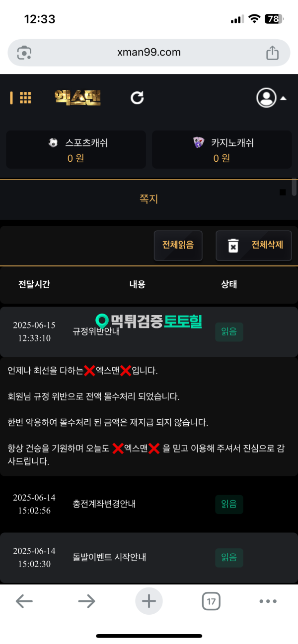Tap the refresh arrow icon in header

coord(137,98)
